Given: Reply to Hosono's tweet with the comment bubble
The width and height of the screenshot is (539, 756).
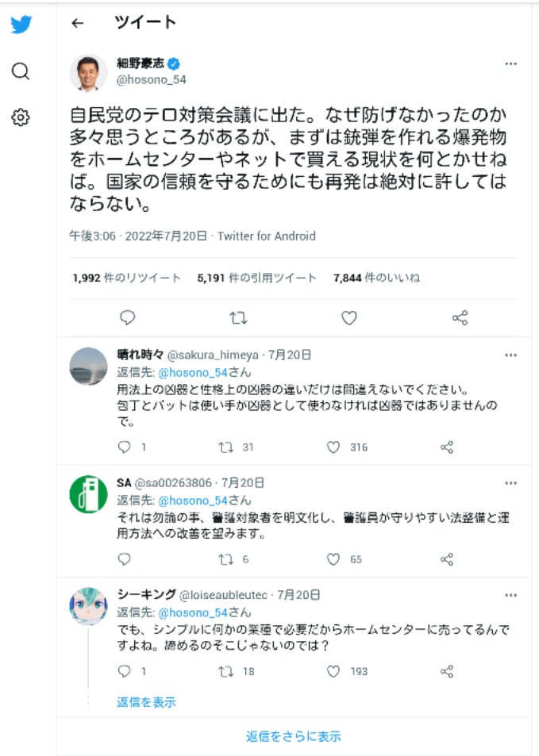Looking at the screenshot, I should coord(127,317).
